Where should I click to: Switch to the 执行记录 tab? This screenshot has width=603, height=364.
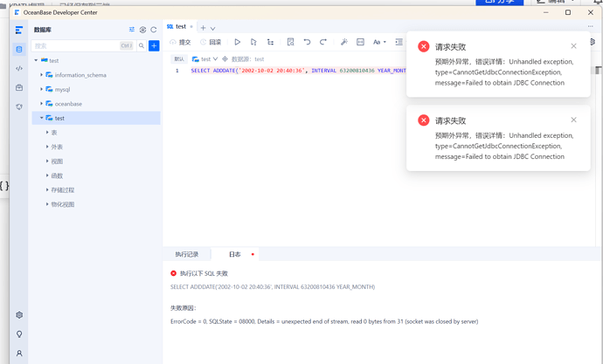tap(187, 255)
